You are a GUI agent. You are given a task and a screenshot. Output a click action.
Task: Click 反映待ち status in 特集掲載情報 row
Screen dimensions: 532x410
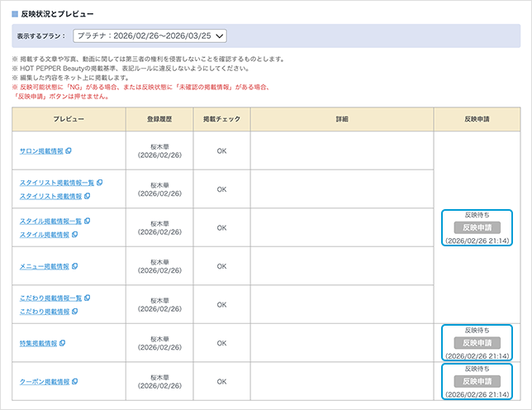[x=477, y=331]
